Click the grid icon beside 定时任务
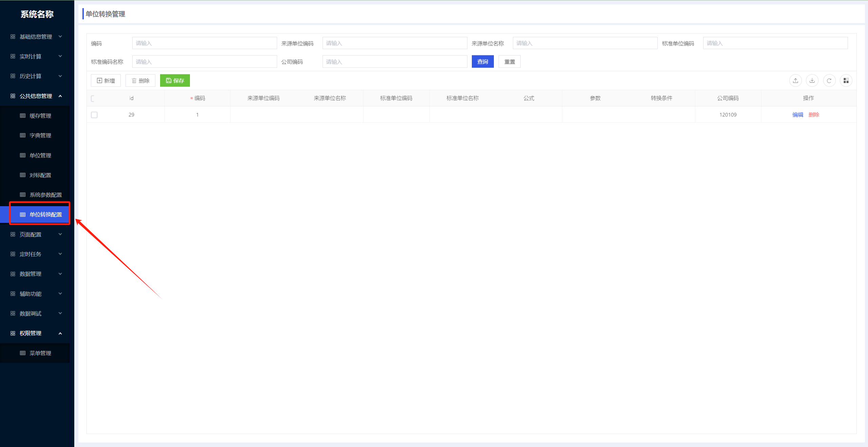 click(13, 254)
